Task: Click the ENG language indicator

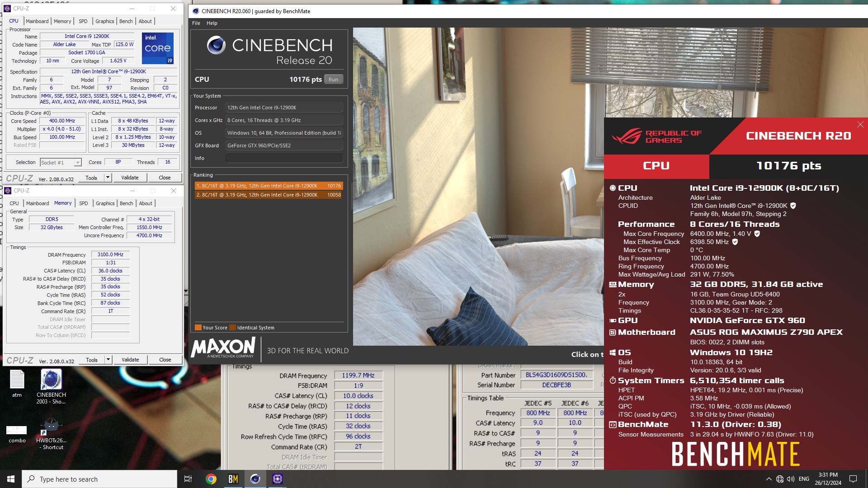Action: [804, 479]
